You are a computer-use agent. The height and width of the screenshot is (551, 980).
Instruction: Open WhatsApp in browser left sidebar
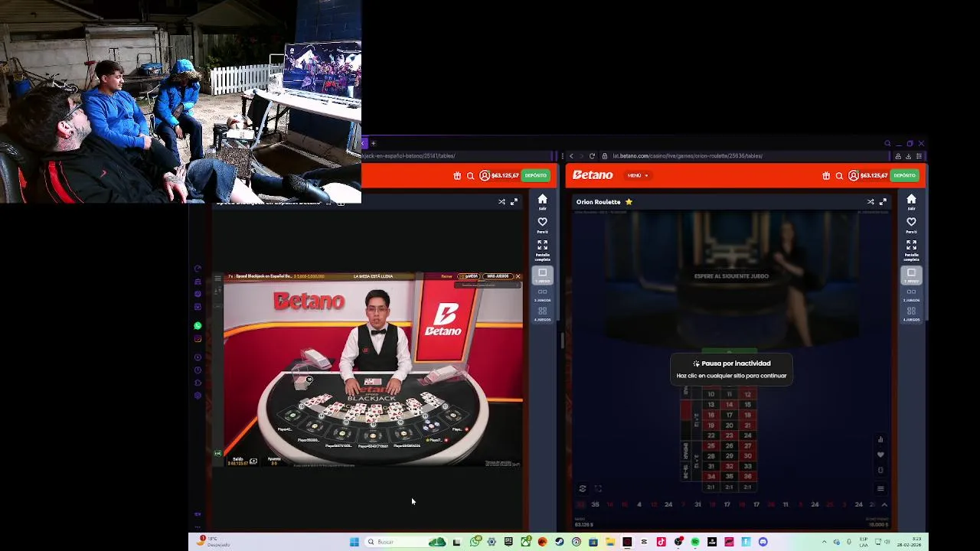point(198,326)
